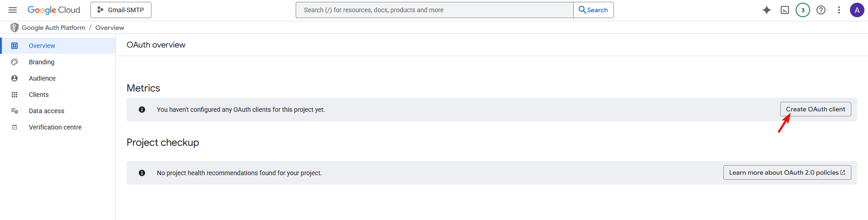
Task: Focus the resources search field
Action: point(434,10)
